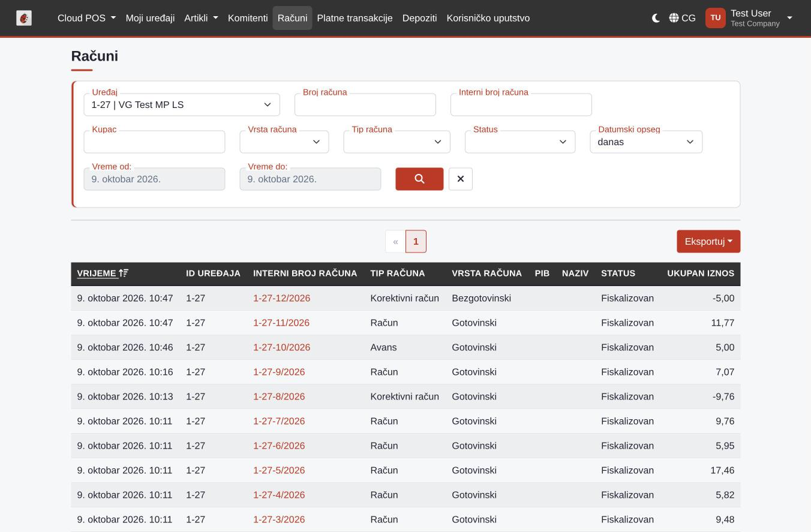The image size is (811, 532).
Task: Open invoice 1-27-5/2026
Action: point(279,470)
